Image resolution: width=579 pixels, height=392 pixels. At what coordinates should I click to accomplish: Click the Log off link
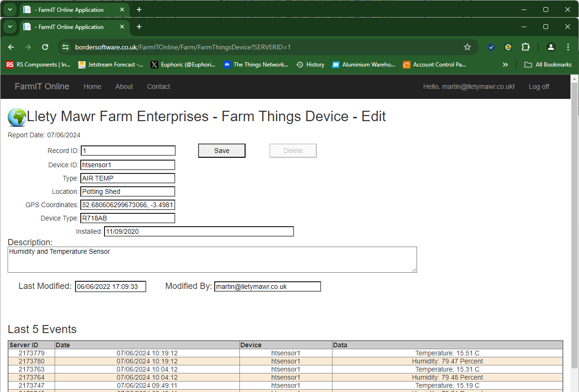click(x=539, y=86)
